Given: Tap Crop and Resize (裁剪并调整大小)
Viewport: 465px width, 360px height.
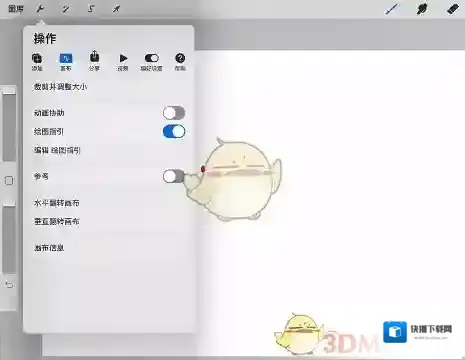Looking at the screenshot, I should [60, 87].
